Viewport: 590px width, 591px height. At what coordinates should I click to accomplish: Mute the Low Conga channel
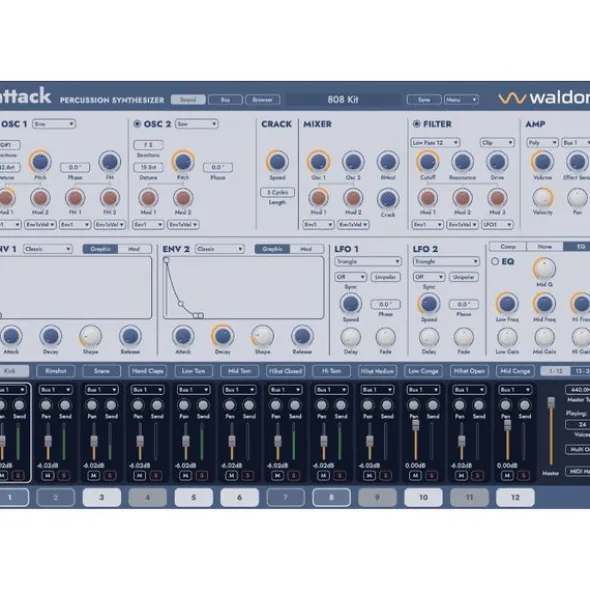415,476
